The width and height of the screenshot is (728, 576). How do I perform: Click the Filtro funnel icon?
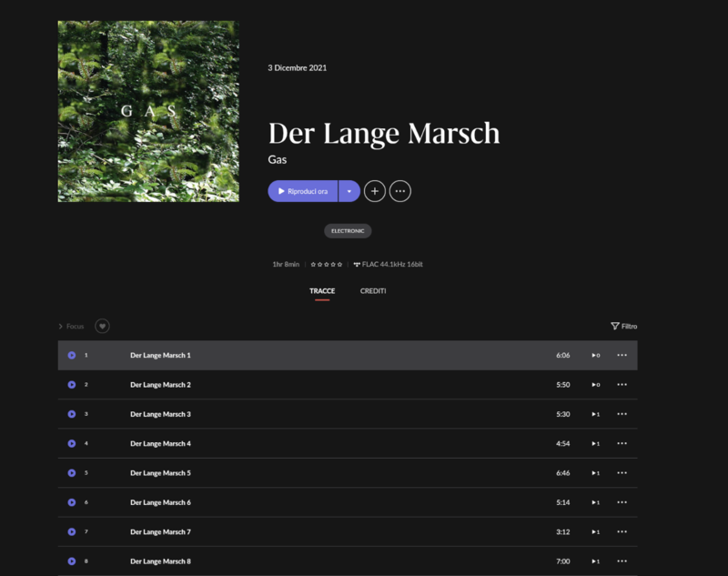pyautogui.click(x=615, y=326)
